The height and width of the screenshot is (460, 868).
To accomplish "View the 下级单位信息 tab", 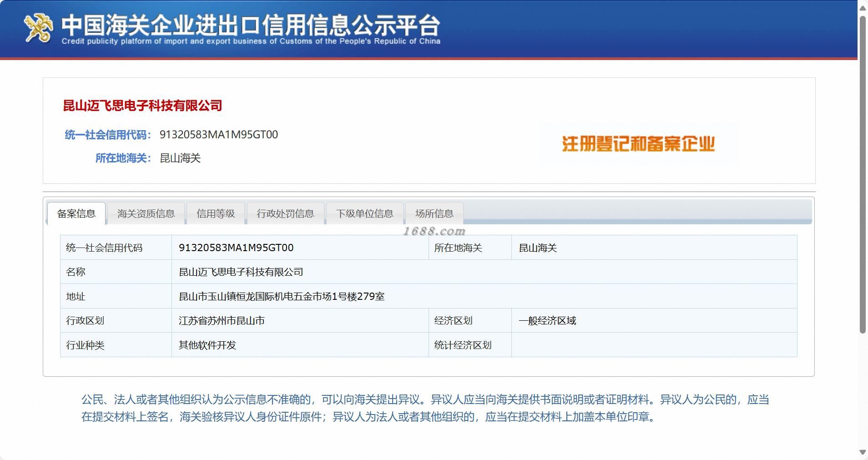I will pos(365,213).
